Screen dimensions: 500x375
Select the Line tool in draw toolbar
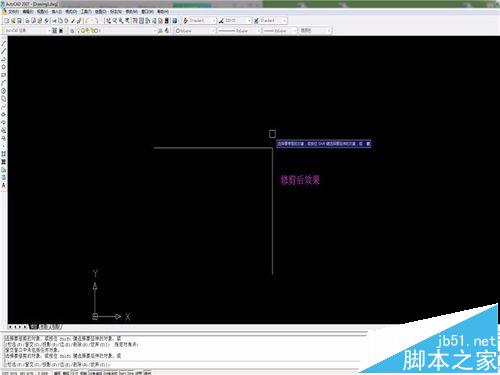pos(4,43)
